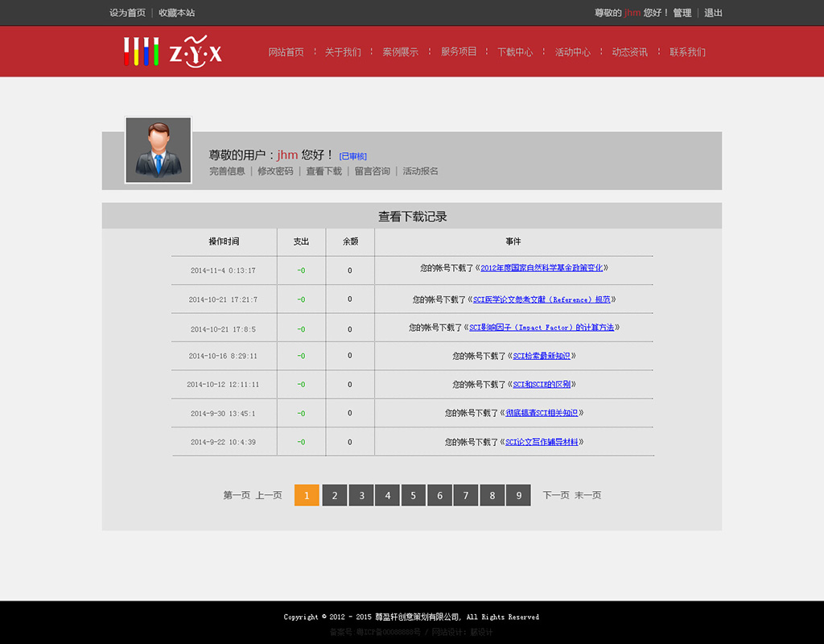Check status via the [已审核] link

(x=353, y=155)
